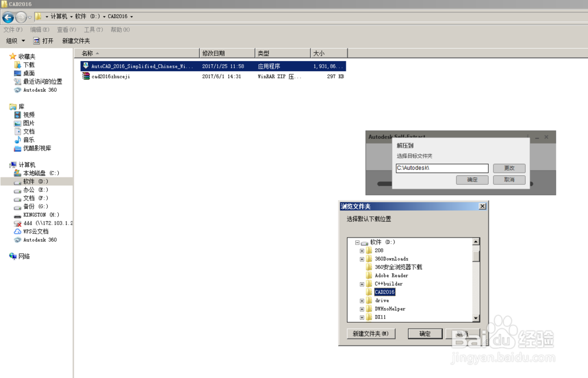Click 新建文件夹 in the Explorer toolbar

(76, 41)
